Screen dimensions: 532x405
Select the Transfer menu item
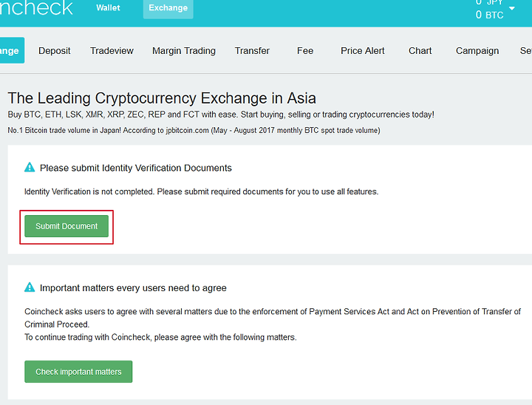(x=252, y=50)
